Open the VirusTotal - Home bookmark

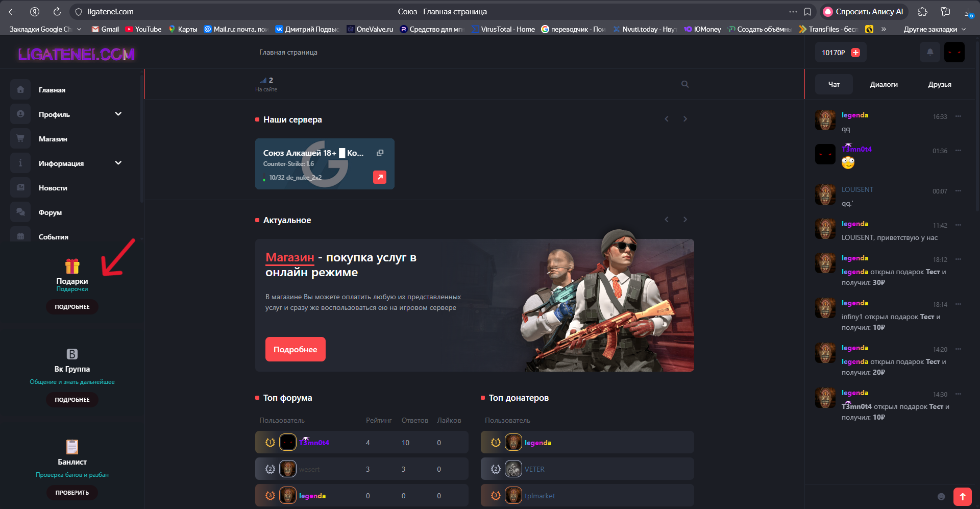(503, 29)
